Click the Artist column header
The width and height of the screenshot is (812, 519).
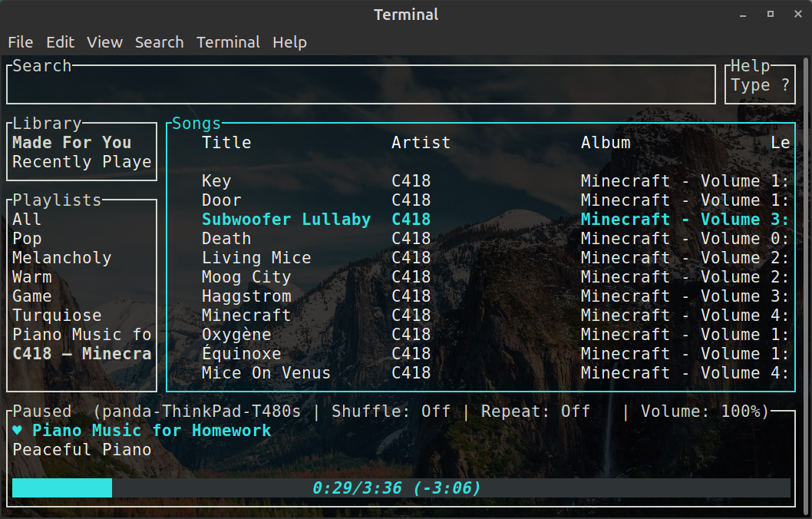[x=421, y=143]
